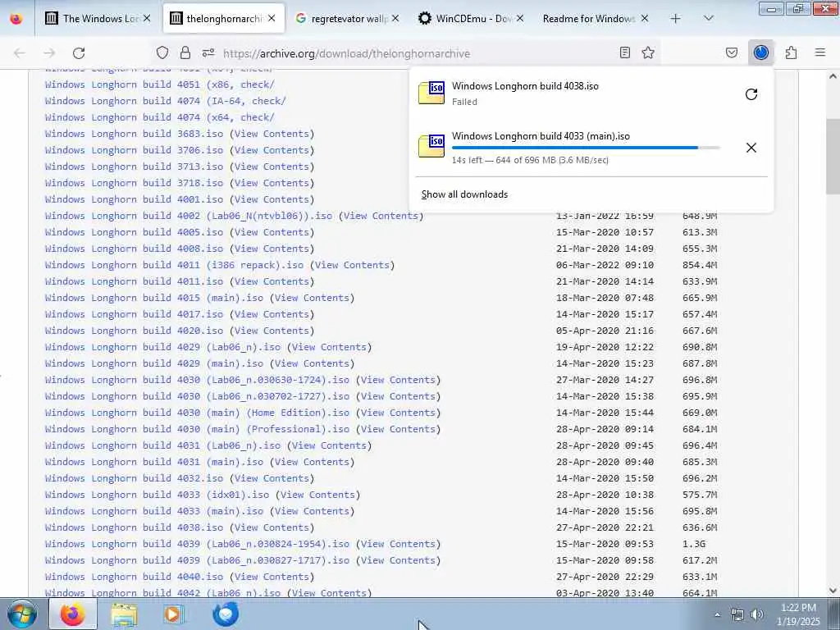Click the 1.3G size value

pos(694,545)
